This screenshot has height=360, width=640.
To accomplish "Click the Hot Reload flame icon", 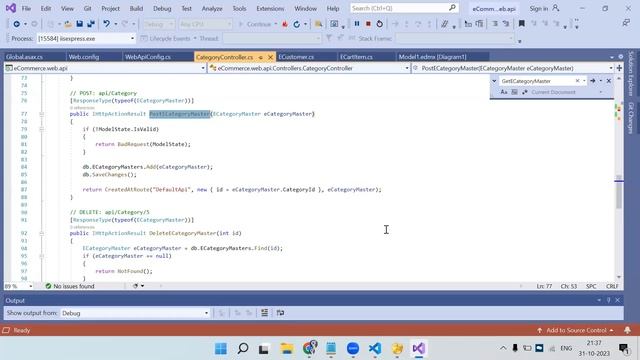I will (x=285, y=24).
